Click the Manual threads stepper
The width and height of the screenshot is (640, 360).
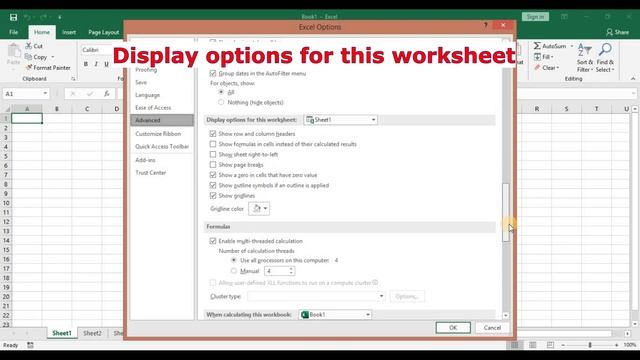tap(291, 271)
